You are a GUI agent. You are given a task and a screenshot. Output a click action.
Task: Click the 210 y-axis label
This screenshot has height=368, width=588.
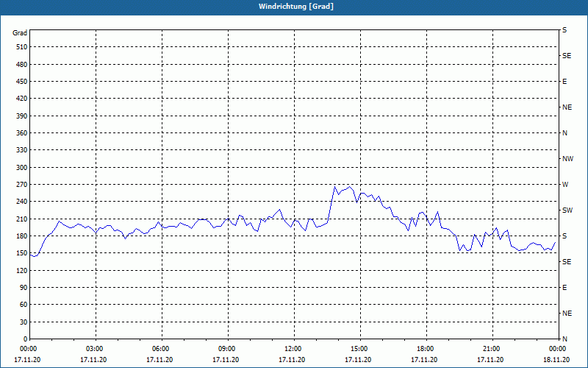[x=22, y=219]
